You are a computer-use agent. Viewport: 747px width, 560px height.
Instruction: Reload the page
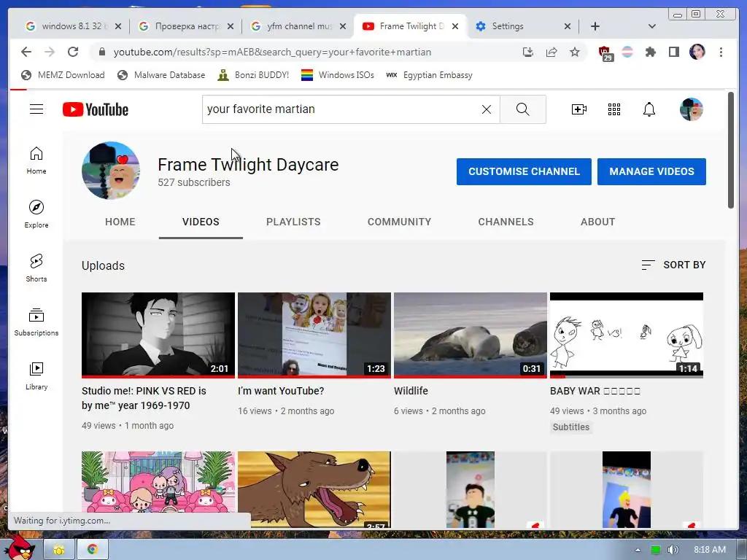tap(73, 52)
